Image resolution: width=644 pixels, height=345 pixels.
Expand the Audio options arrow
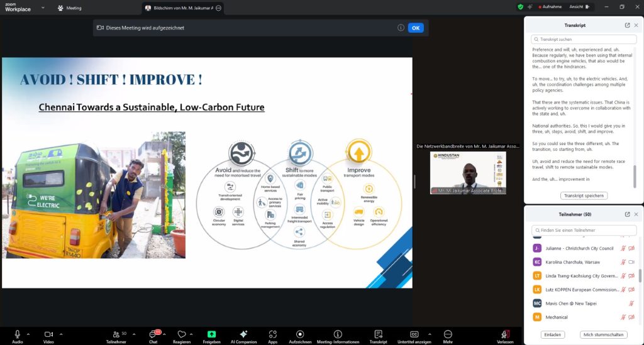pyautogui.click(x=28, y=334)
